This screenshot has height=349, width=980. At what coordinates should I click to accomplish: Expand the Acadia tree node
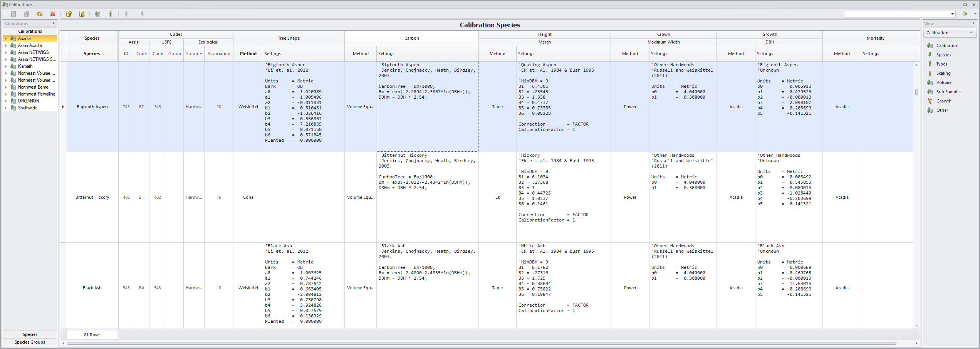[6, 39]
